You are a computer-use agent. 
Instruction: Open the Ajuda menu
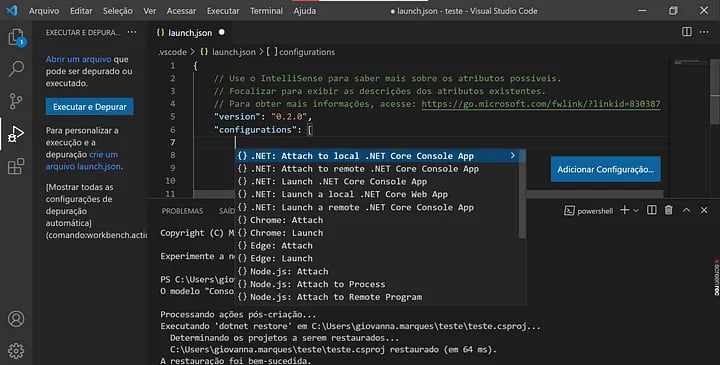tap(304, 11)
